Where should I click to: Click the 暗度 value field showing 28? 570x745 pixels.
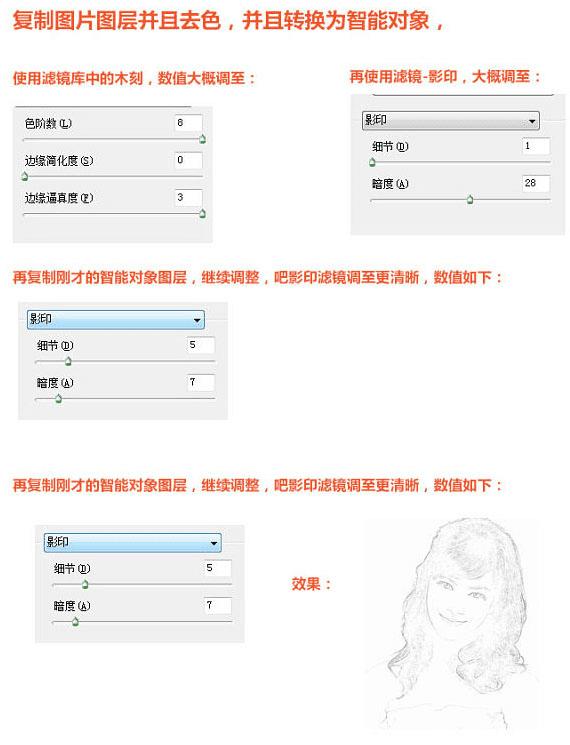(x=536, y=183)
